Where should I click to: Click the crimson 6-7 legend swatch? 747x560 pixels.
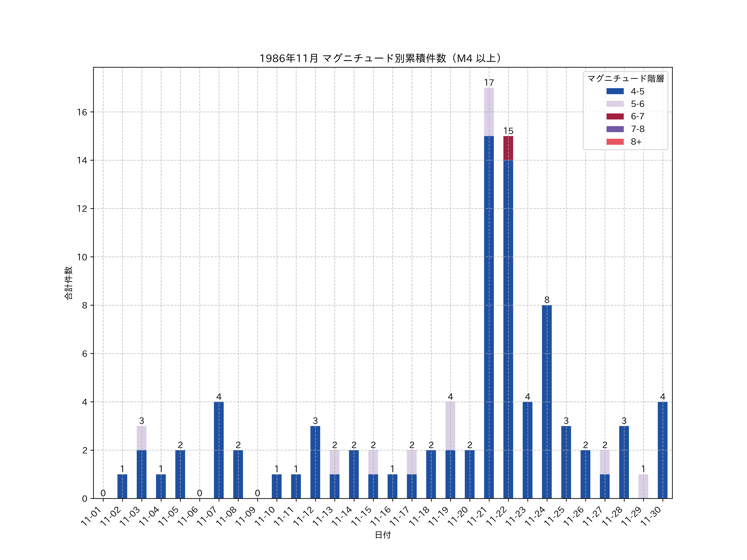click(615, 116)
